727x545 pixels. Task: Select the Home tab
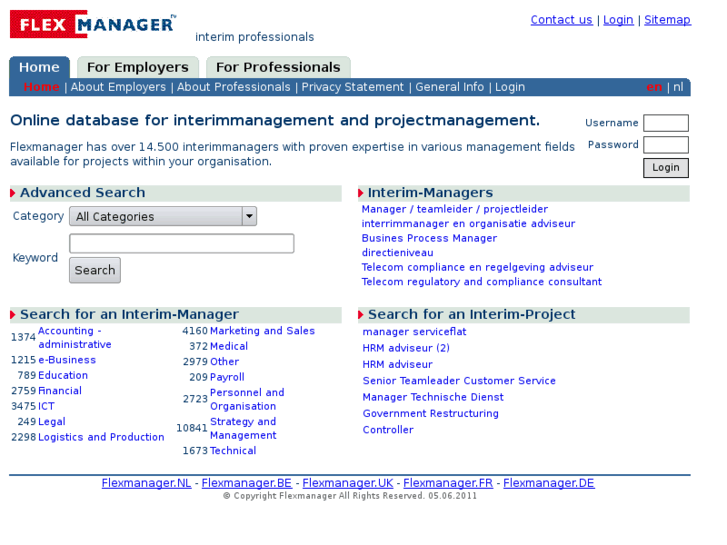pyautogui.click(x=39, y=67)
